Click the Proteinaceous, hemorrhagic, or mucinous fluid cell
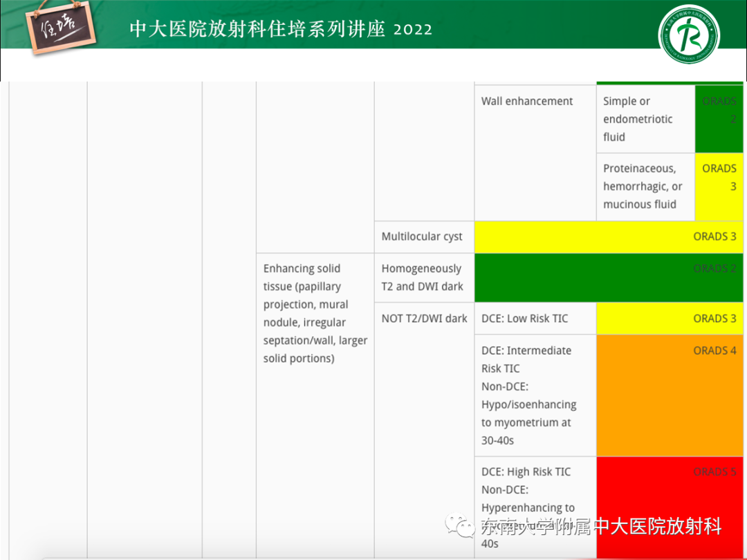Screen dimensions: 747x560 pyautogui.click(x=645, y=187)
